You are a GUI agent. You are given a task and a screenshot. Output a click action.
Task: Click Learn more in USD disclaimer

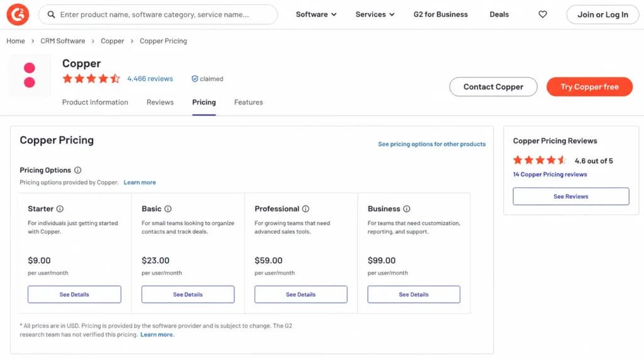pos(157,334)
